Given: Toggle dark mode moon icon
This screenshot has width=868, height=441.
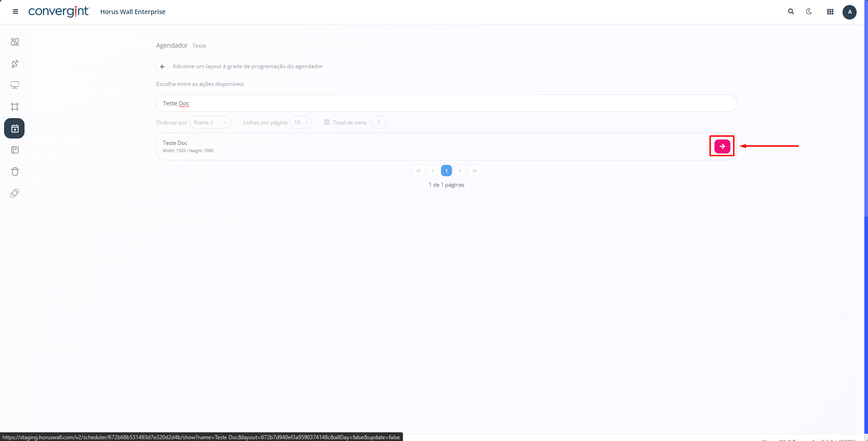Looking at the screenshot, I should tap(809, 12).
